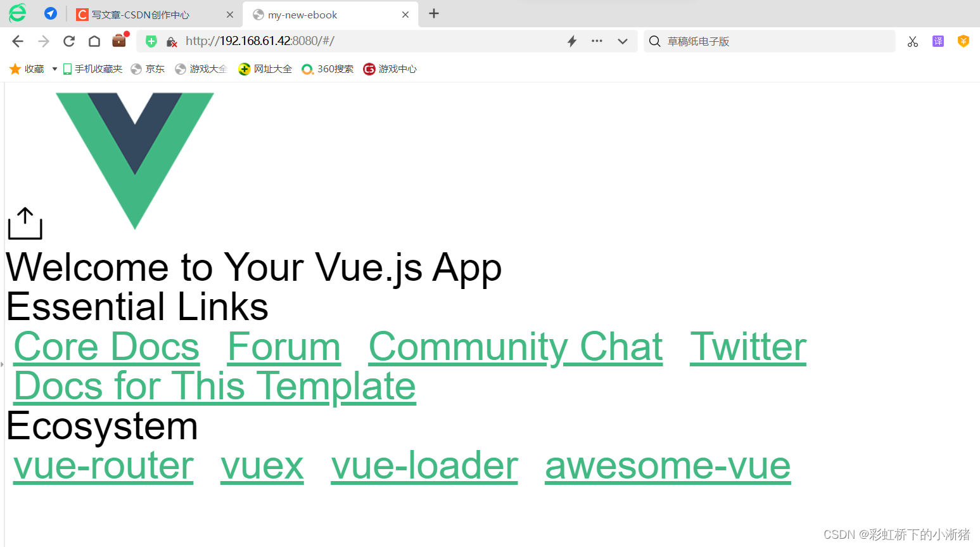Open the awesome-vue link
The height and width of the screenshot is (547, 980).
click(x=668, y=466)
